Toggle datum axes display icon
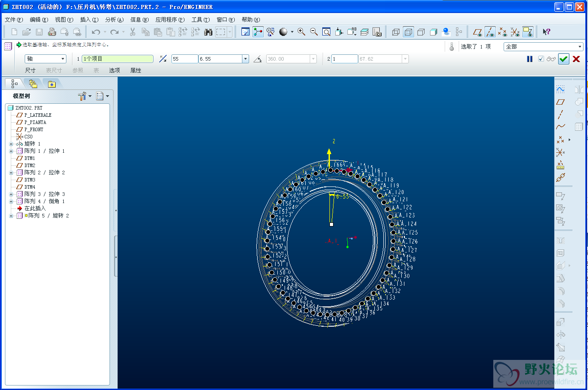The height and width of the screenshot is (390, 588). pyautogui.click(x=490, y=32)
